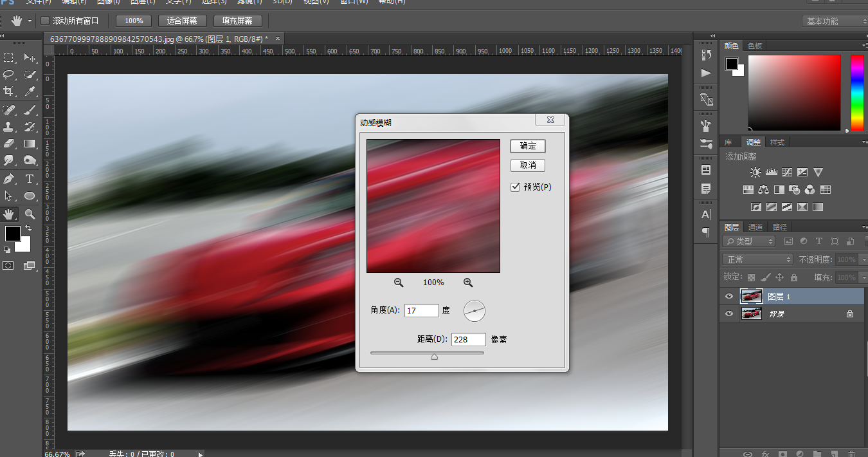Screen dimensions: 868x457
Task: Switch to the 色板 swatches tab
Action: coord(754,46)
